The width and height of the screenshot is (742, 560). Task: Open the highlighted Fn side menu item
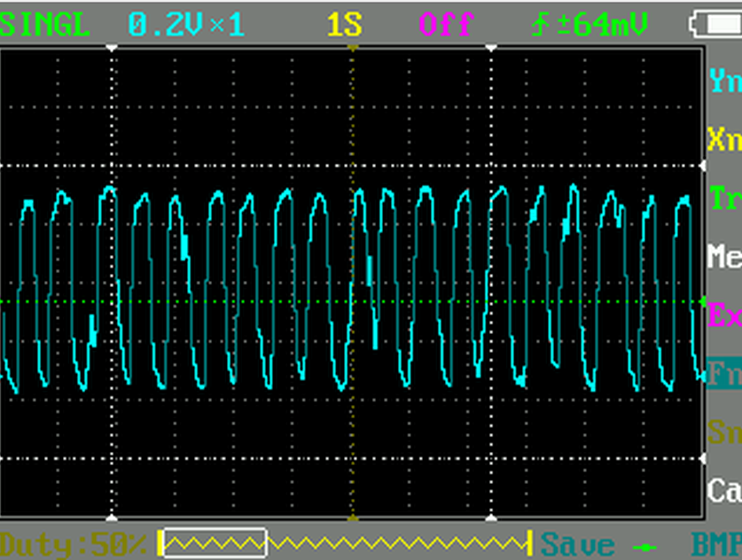(x=724, y=374)
